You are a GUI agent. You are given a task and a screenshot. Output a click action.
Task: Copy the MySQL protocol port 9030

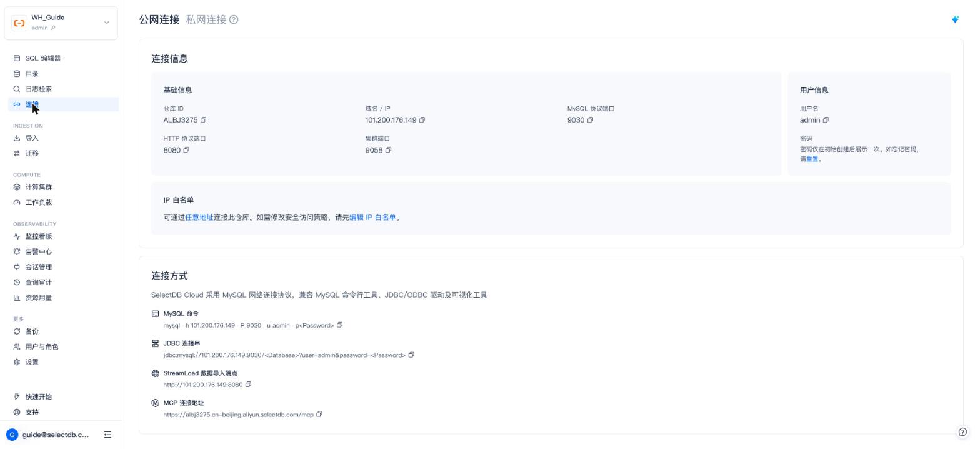pos(590,120)
